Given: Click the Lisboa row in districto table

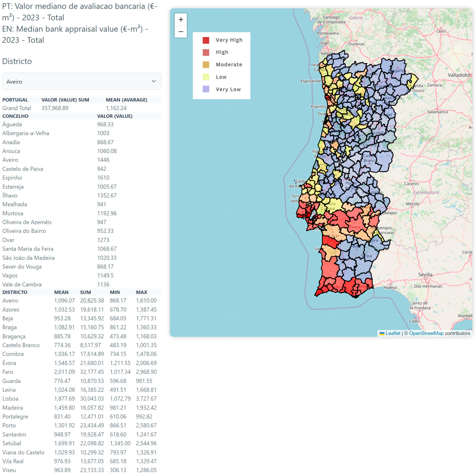Looking at the screenshot, I should [x=10, y=399].
